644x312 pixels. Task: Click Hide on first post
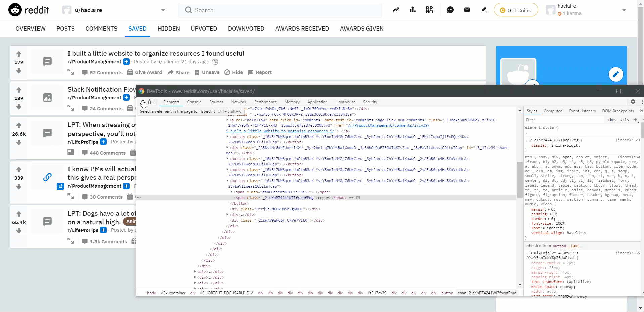[x=233, y=72]
